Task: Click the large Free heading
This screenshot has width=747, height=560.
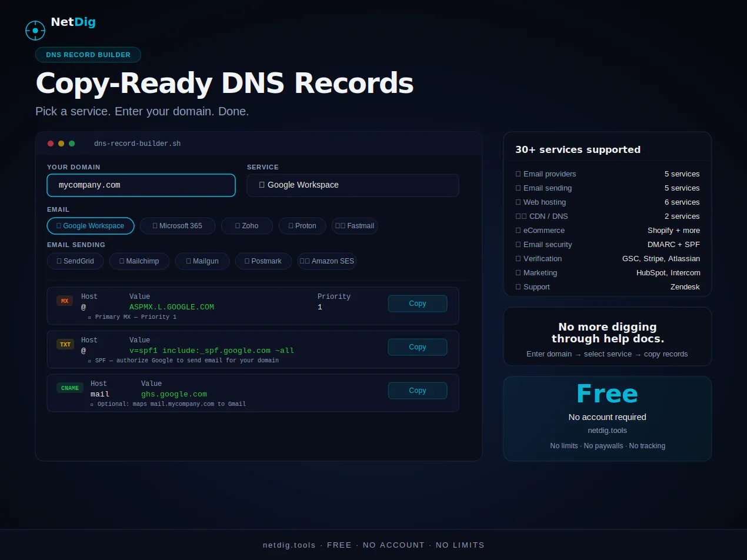Action: (x=608, y=394)
